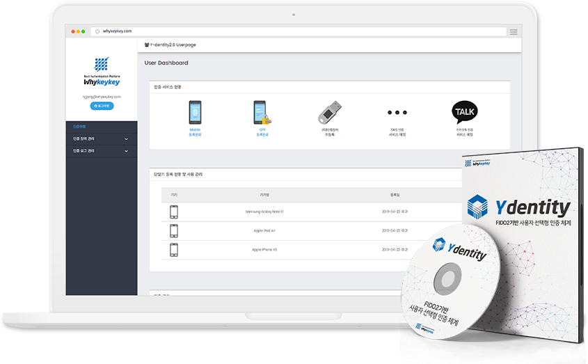
Task: Click the label under the USB key icon
Action: pyautogui.click(x=330, y=132)
